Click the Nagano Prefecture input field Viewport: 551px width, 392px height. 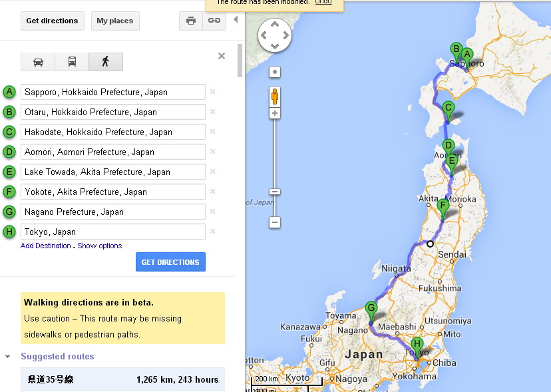pos(113,212)
